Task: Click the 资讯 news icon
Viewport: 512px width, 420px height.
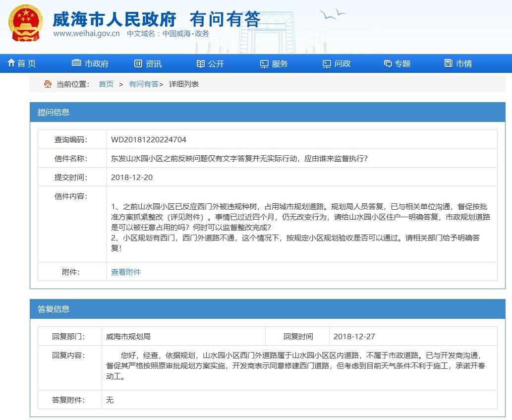Action: pos(138,63)
